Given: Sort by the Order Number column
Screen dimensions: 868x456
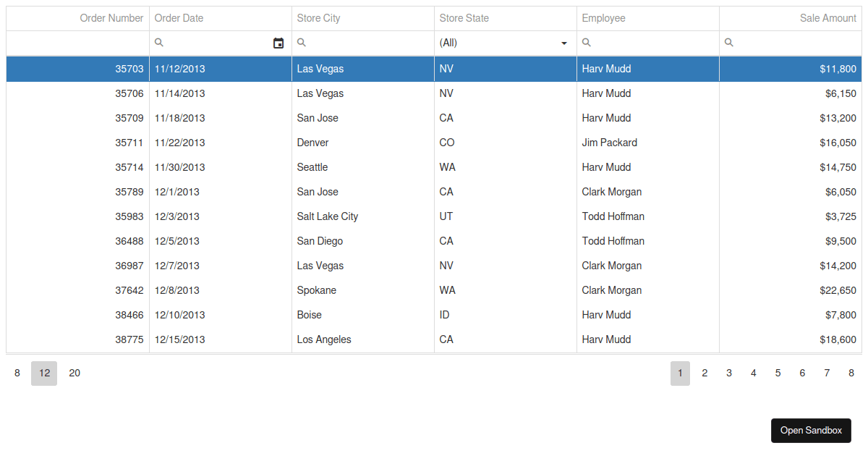Looking at the screenshot, I should tap(111, 18).
